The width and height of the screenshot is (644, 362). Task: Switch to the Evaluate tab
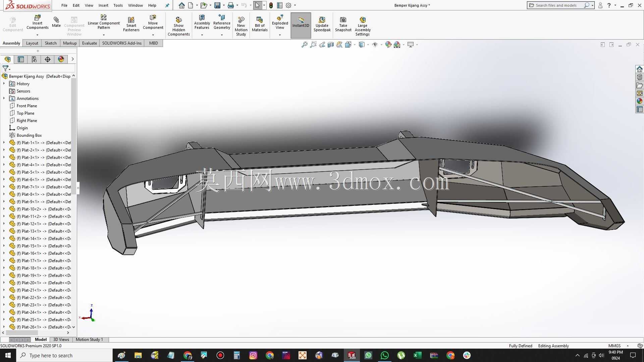click(89, 43)
